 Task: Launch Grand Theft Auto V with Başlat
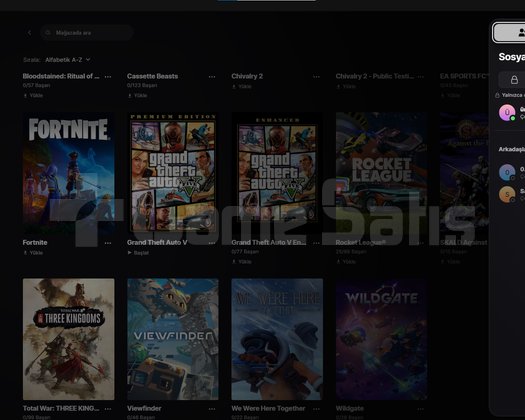[x=138, y=253]
